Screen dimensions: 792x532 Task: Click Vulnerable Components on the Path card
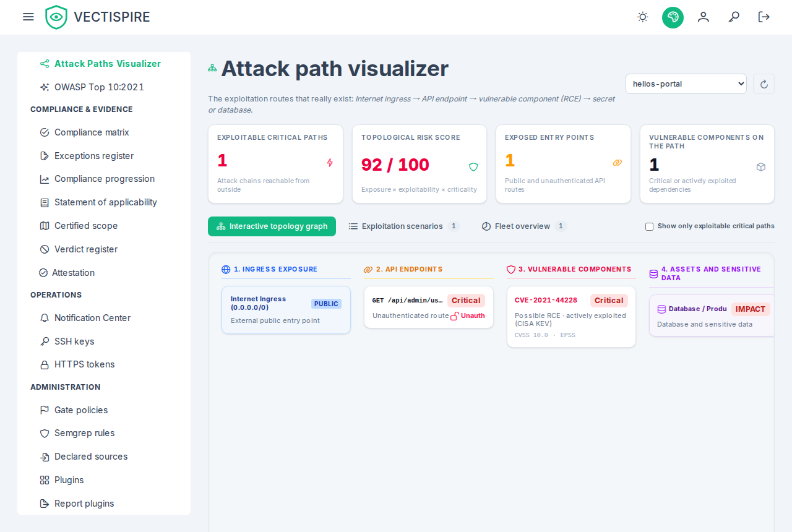coord(707,164)
